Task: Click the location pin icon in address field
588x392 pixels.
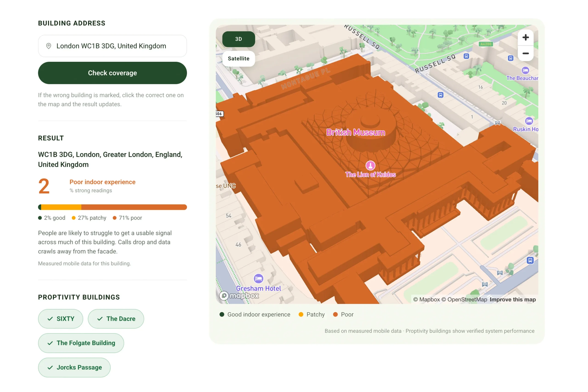Action: 48,46
